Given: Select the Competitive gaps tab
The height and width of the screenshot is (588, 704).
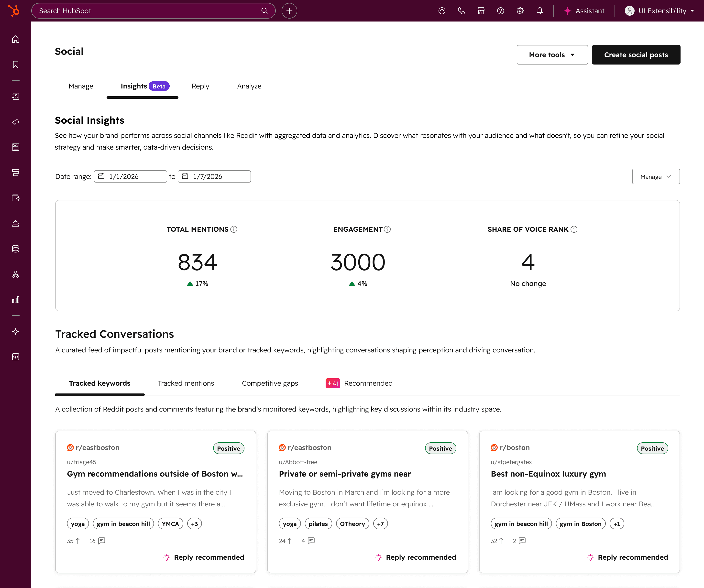Looking at the screenshot, I should [270, 383].
